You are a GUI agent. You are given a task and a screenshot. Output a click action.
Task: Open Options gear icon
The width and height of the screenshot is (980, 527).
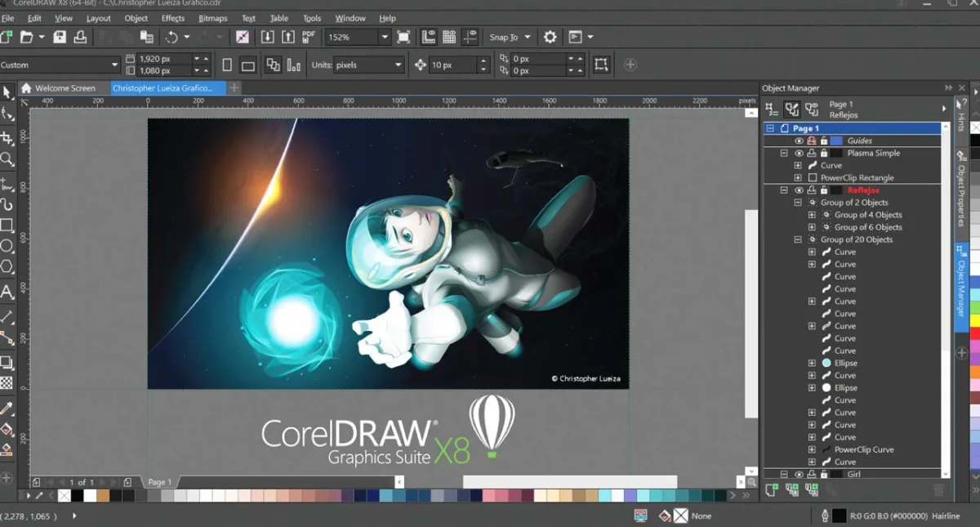pyautogui.click(x=550, y=37)
